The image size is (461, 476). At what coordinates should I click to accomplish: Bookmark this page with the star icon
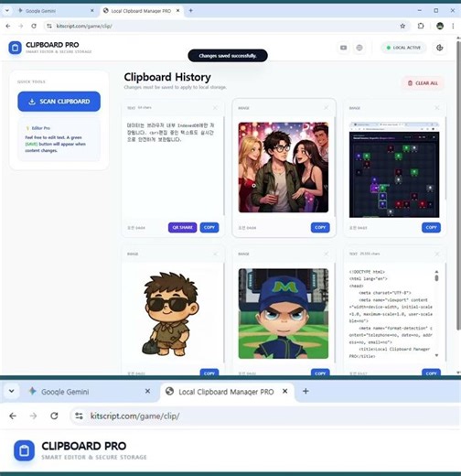(402, 27)
